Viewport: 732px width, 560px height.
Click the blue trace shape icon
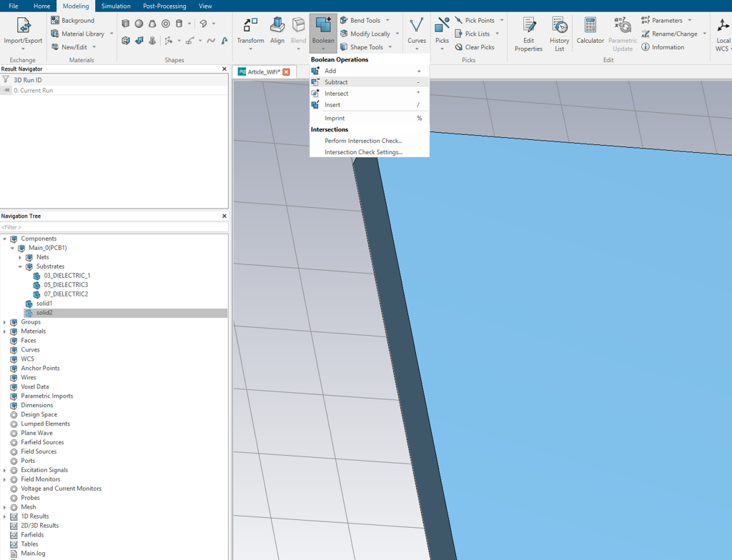[224, 41]
